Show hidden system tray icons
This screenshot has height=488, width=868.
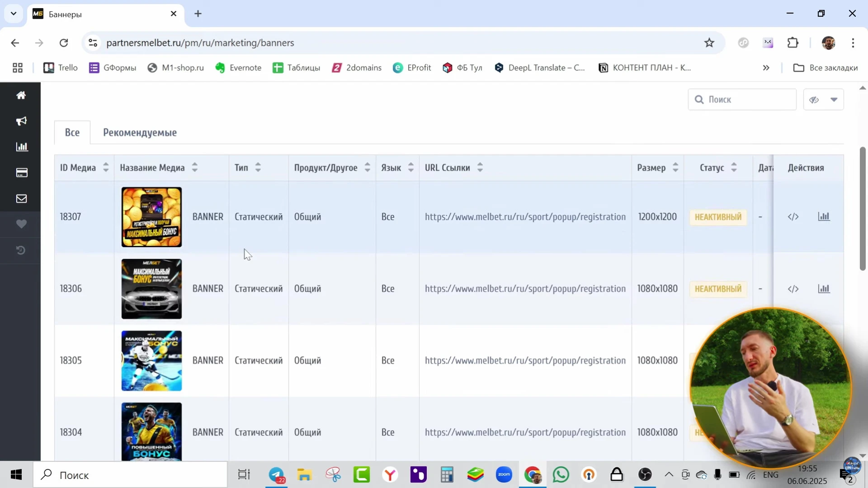coord(669,474)
